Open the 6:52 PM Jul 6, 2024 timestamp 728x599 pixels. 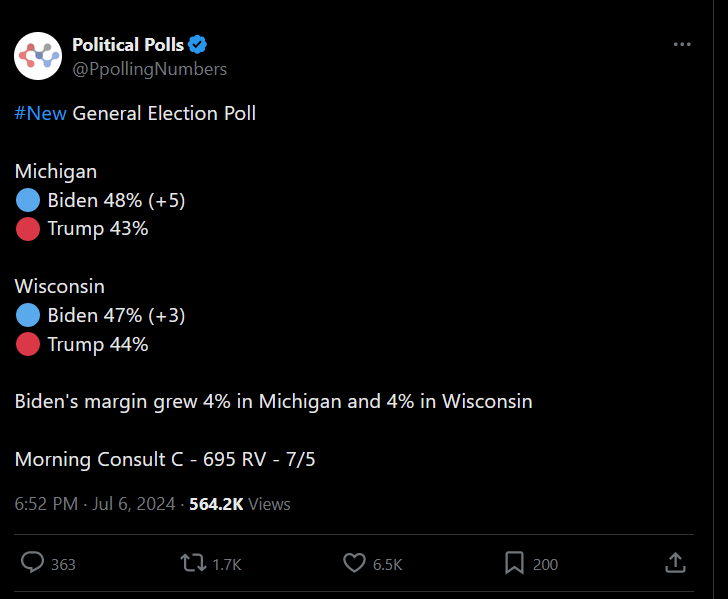pos(95,504)
